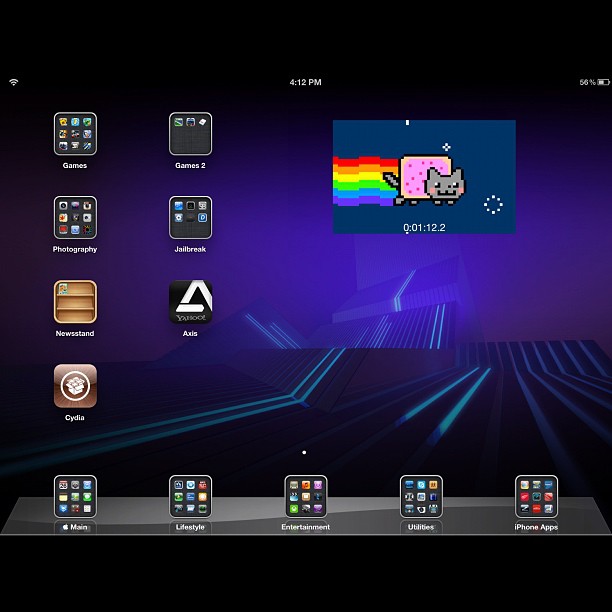The height and width of the screenshot is (612, 612).
Task: Open the Jailbreak folder
Action: tap(190, 217)
